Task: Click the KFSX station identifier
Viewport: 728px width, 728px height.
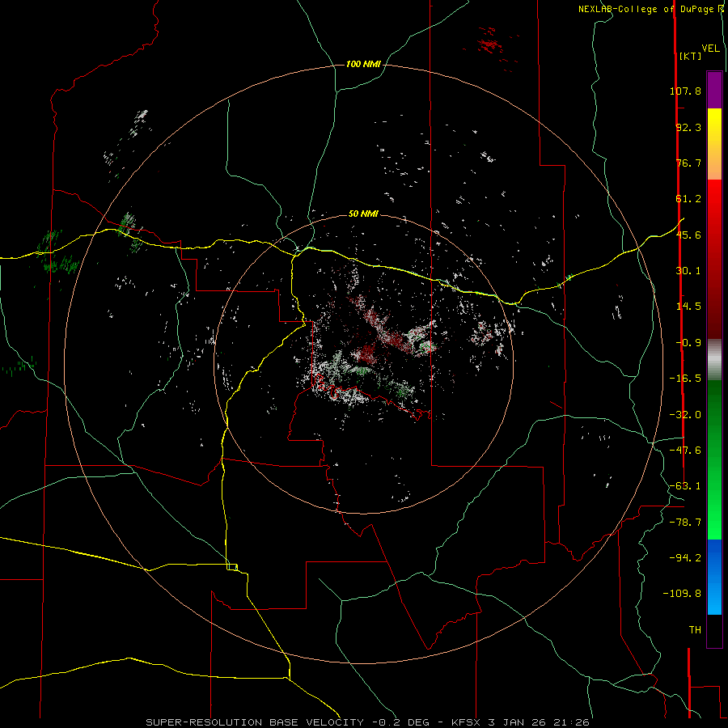Action: click(467, 722)
